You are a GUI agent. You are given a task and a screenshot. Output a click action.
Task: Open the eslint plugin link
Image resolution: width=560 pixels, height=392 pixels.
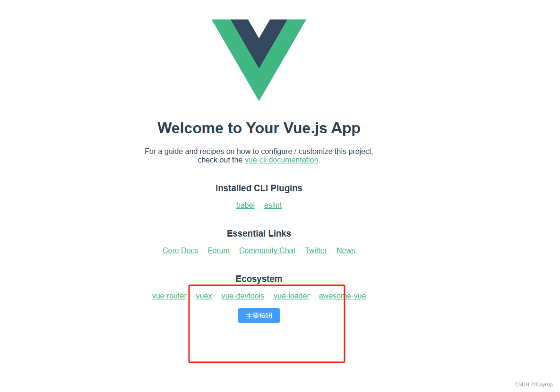pyautogui.click(x=273, y=205)
